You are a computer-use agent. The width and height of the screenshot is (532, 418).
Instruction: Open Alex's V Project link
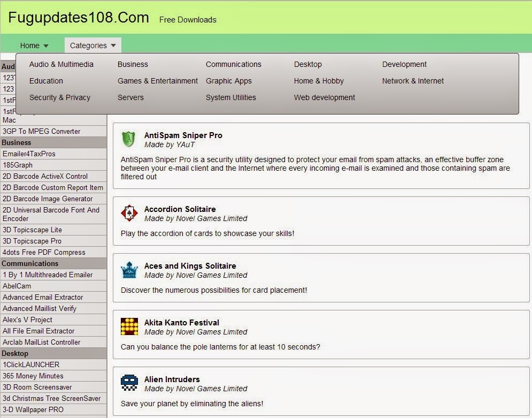53,319
